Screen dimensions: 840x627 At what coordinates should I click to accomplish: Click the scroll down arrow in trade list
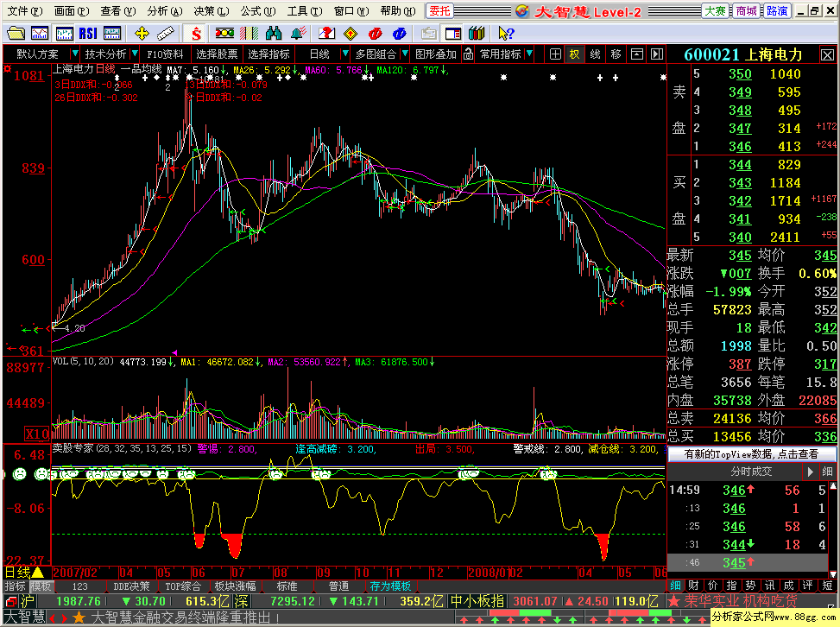[x=833, y=573]
